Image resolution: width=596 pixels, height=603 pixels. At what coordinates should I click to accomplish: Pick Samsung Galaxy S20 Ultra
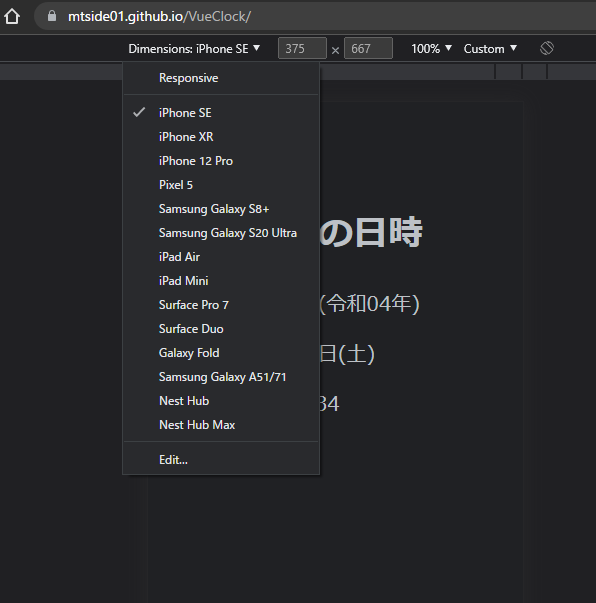coord(221,233)
